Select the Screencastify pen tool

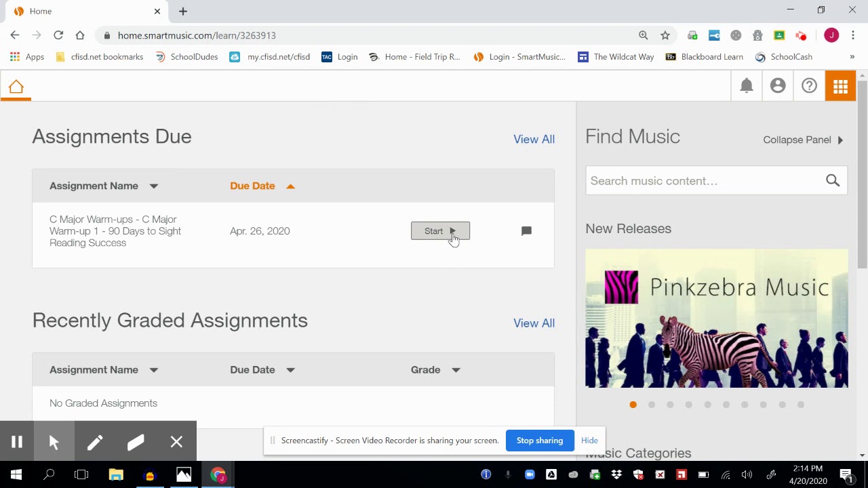95,442
